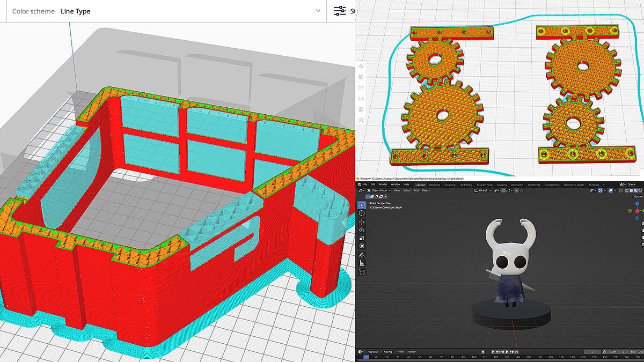The height and width of the screenshot is (362, 644).
Task: Open the Playback dropdown in the timeline
Action: pyautogui.click(x=374, y=352)
